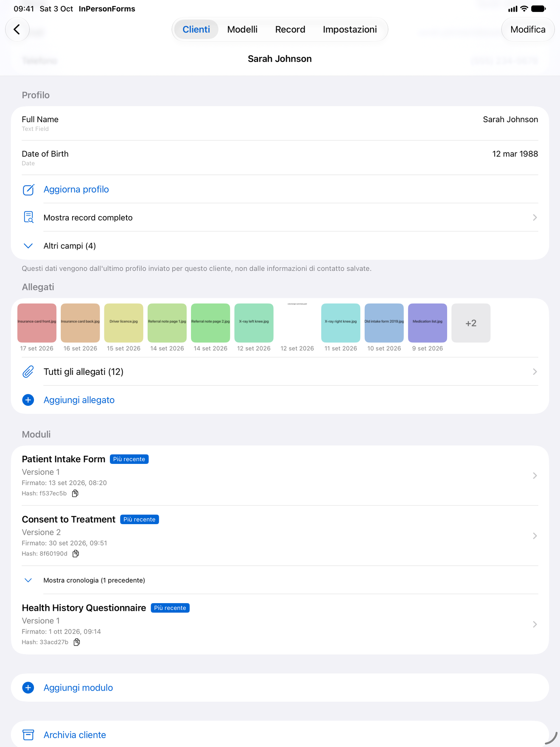Open the Record tab
Screen dimensions: 560x747
290,29
